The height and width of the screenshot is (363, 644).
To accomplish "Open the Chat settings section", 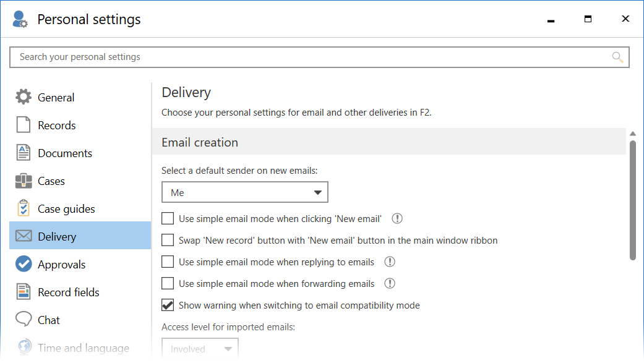I will tap(80, 320).
